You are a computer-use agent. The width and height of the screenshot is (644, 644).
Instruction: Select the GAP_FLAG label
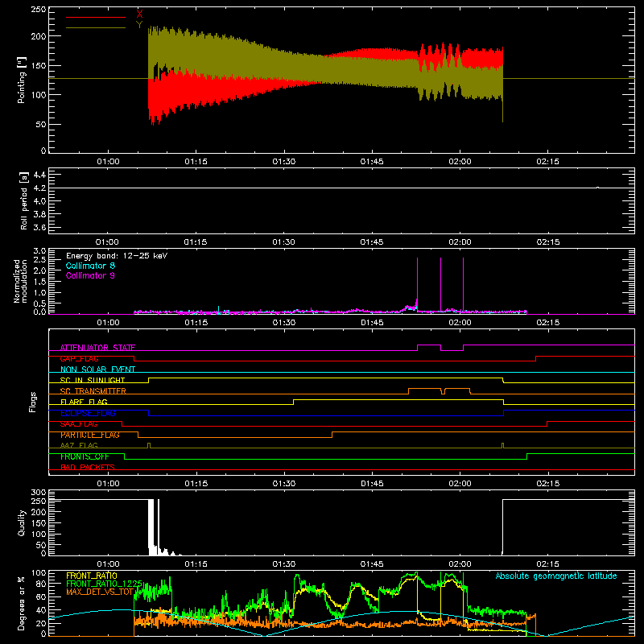tap(79, 358)
